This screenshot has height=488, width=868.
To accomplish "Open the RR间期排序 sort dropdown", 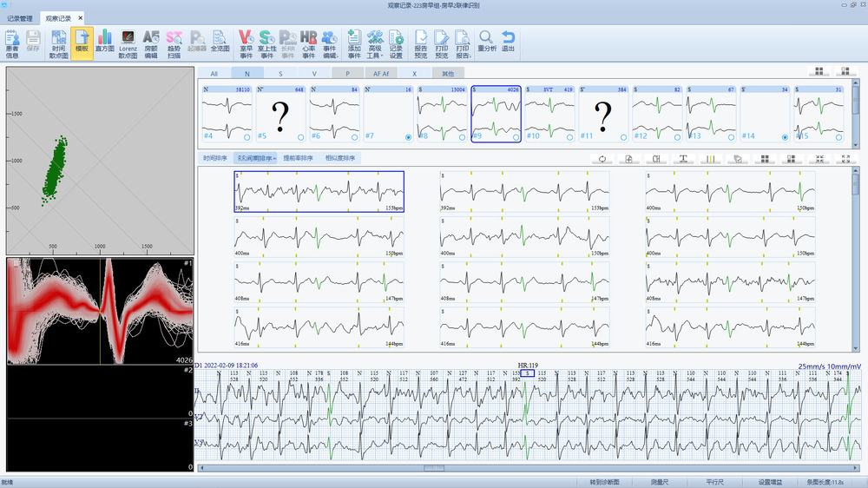I will coord(258,158).
